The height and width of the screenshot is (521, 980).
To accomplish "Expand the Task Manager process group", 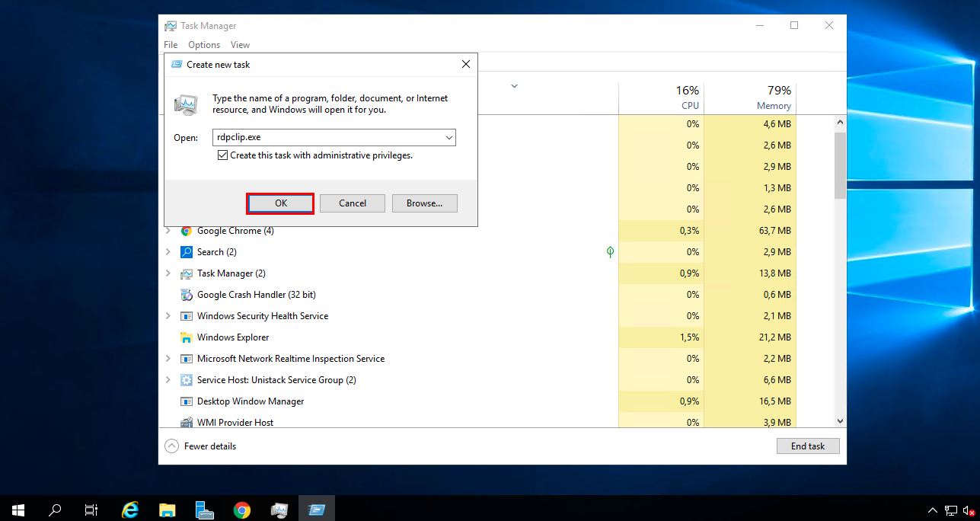I will (168, 273).
